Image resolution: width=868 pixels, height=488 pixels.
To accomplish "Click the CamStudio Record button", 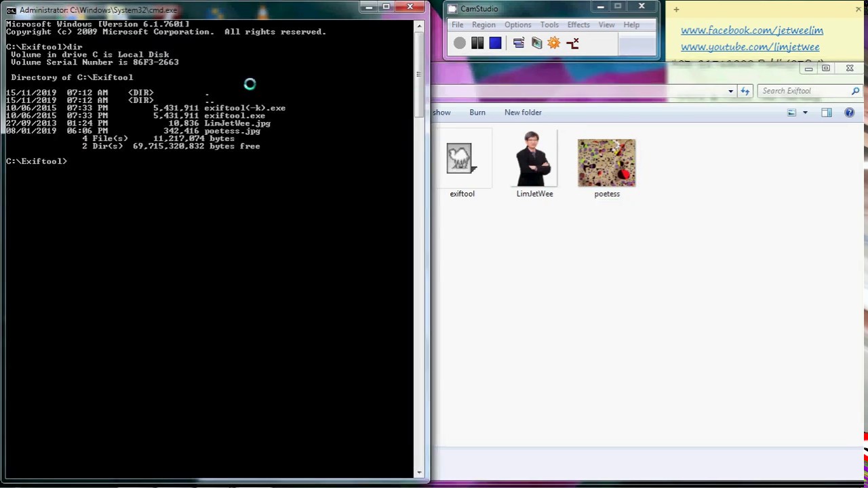I will 460,43.
